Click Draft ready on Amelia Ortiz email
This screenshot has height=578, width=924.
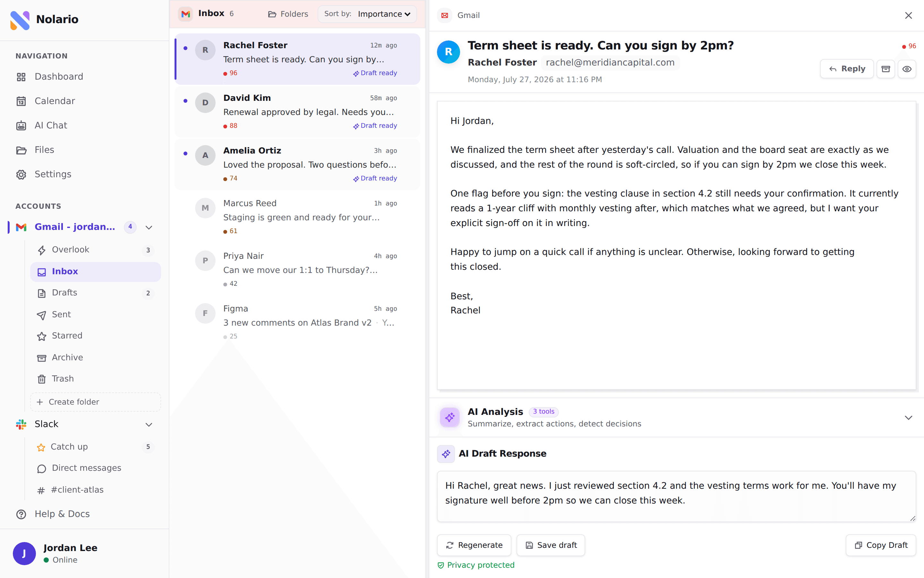click(375, 179)
